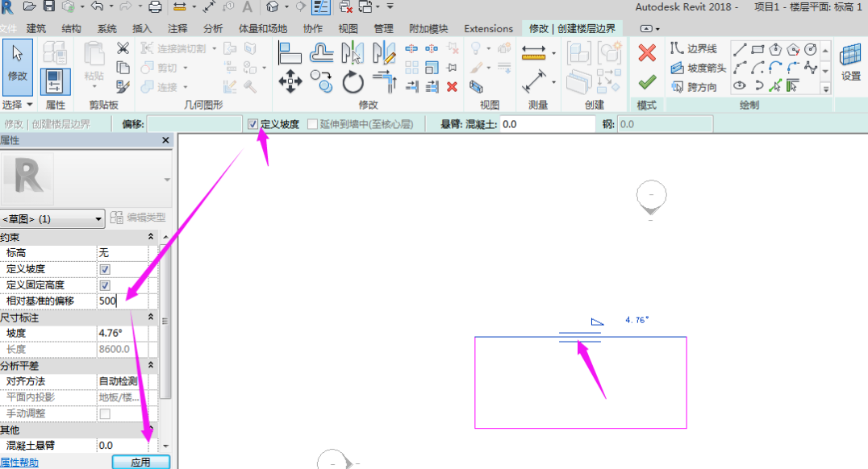Click the green checkmark Finish Edit Mode

click(x=646, y=82)
